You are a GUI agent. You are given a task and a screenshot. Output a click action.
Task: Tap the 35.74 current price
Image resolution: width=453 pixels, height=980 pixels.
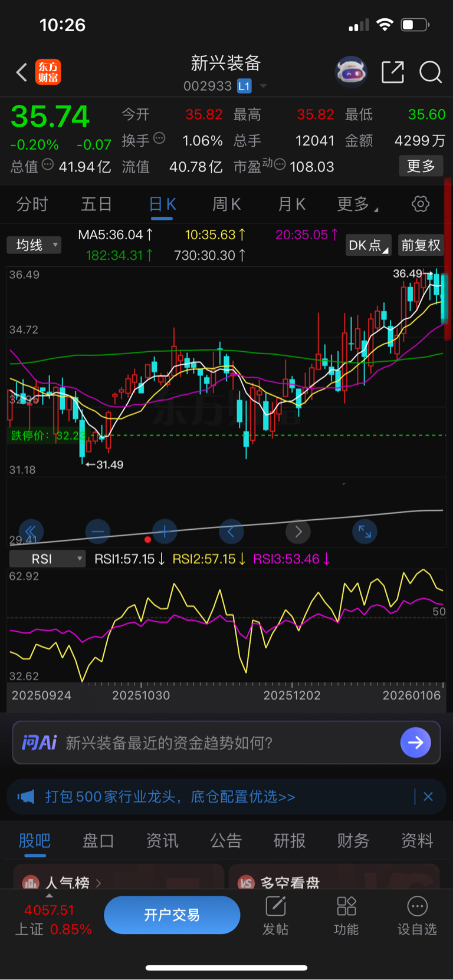pyautogui.click(x=50, y=116)
